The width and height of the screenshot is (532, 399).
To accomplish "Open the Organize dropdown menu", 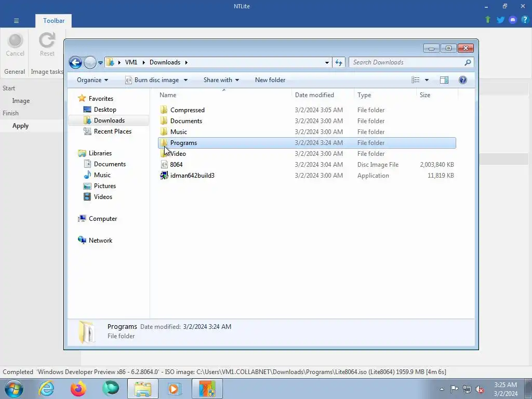I will coord(92,80).
